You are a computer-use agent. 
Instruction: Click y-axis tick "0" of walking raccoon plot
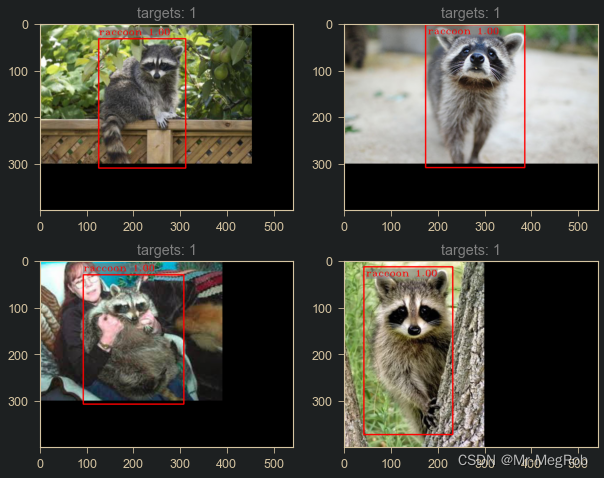tap(329, 25)
